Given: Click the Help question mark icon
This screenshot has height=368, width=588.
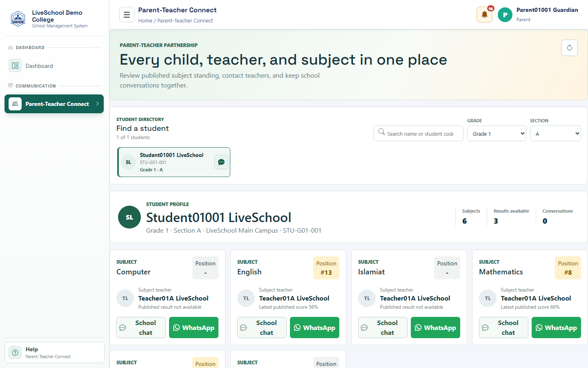Looking at the screenshot, I should 15,352.
